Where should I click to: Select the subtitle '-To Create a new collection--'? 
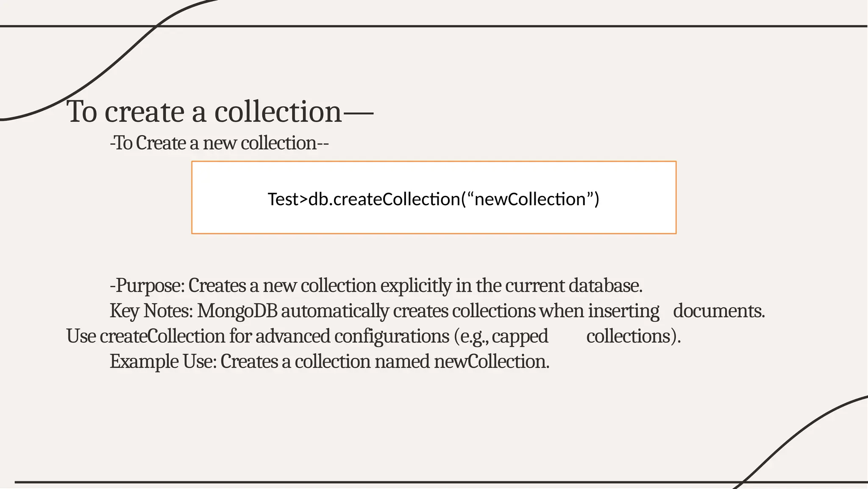tap(219, 143)
